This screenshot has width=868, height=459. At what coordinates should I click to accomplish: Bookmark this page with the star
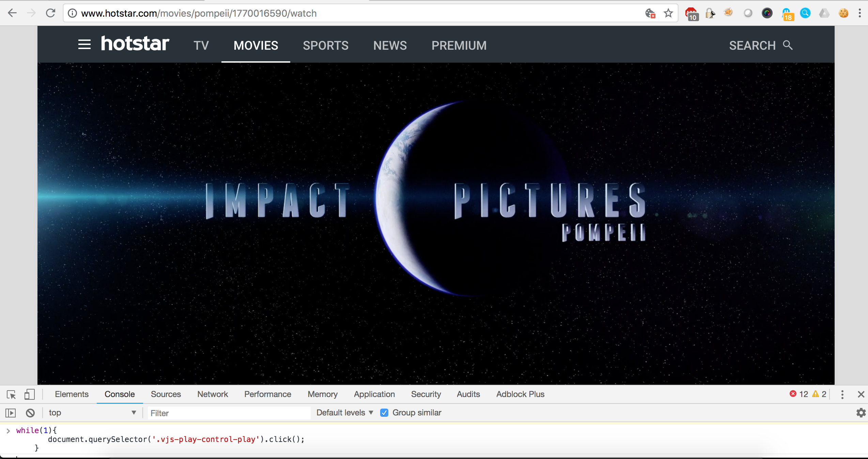pyautogui.click(x=668, y=13)
